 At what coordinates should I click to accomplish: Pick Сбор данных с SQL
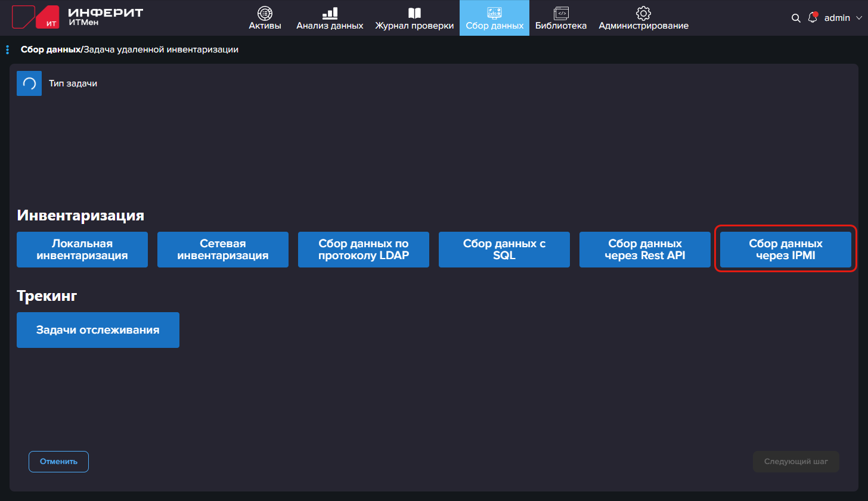tap(504, 250)
